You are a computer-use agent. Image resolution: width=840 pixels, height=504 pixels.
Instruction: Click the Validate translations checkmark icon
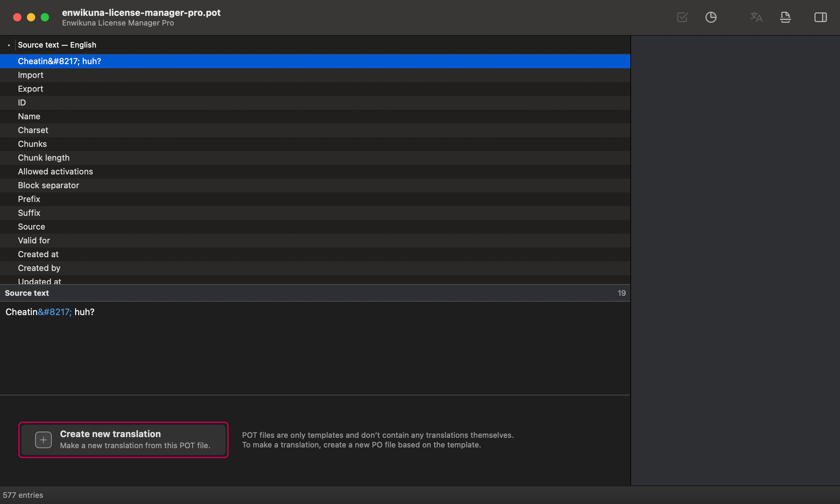tap(682, 17)
